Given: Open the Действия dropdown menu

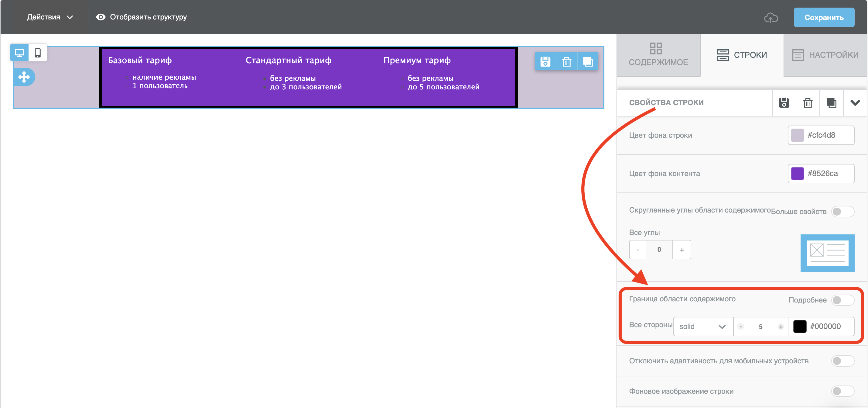Looking at the screenshot, I should click(x=50, y=17).
